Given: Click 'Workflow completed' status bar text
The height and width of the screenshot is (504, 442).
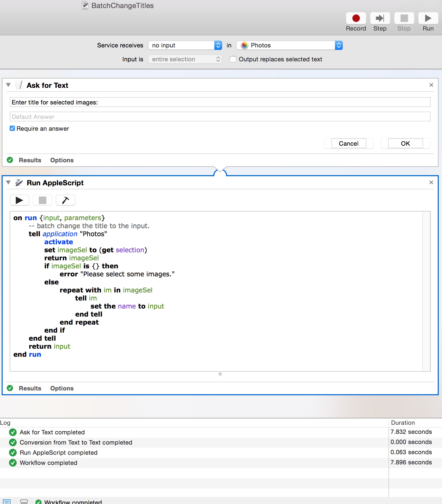Looking at the screenshot, I should coord(73,502).
